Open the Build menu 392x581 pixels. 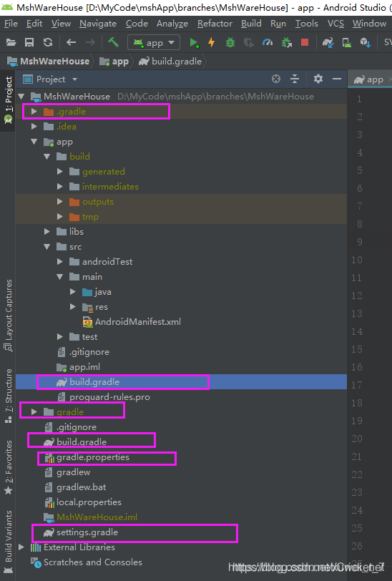251,24
